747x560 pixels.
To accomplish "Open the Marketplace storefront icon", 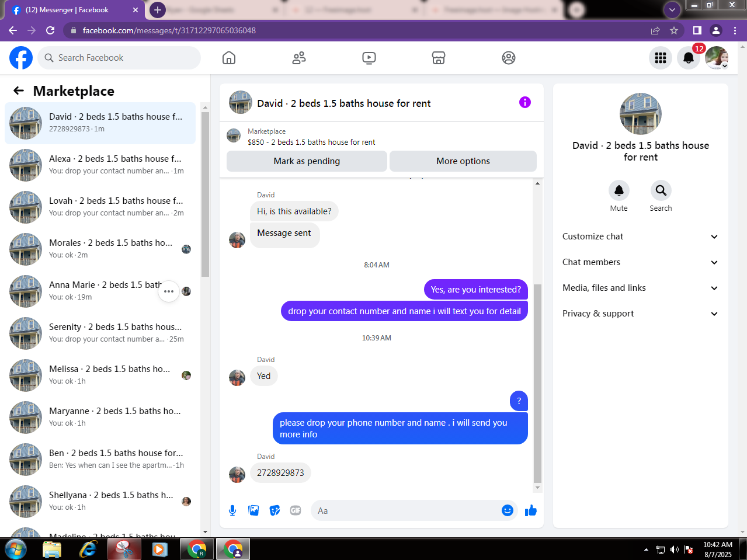I will pos(439,58).
